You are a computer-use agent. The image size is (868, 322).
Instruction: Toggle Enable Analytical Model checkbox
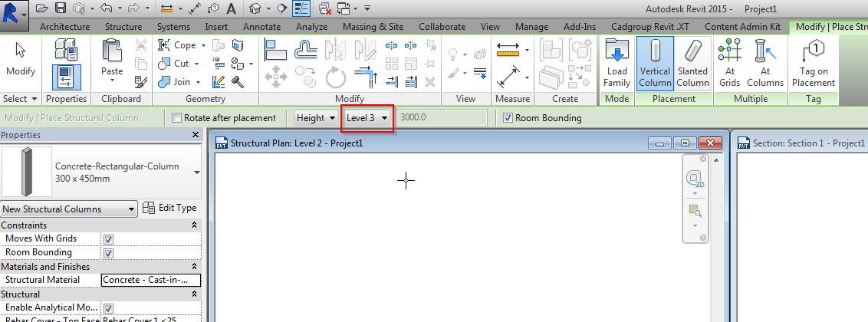[x=109, y=308]
